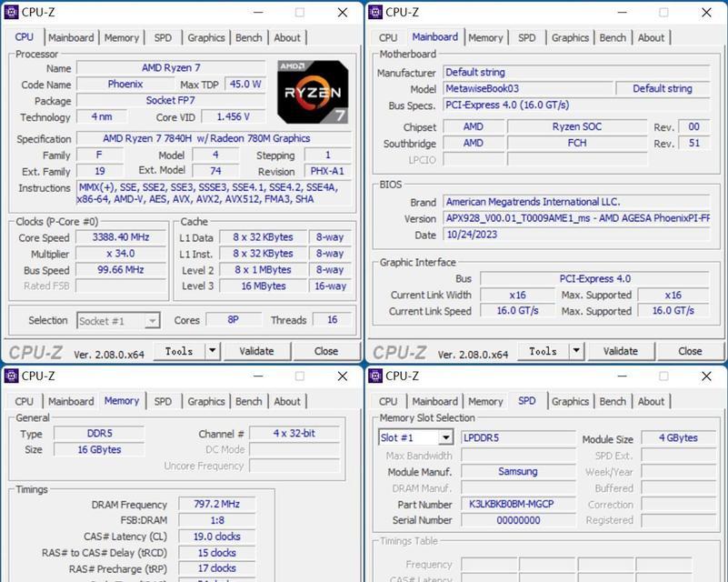Click the AMD Ryzen 7 logo badge
The height and width of the screenshot is (582, 728).
pos(313,92)
